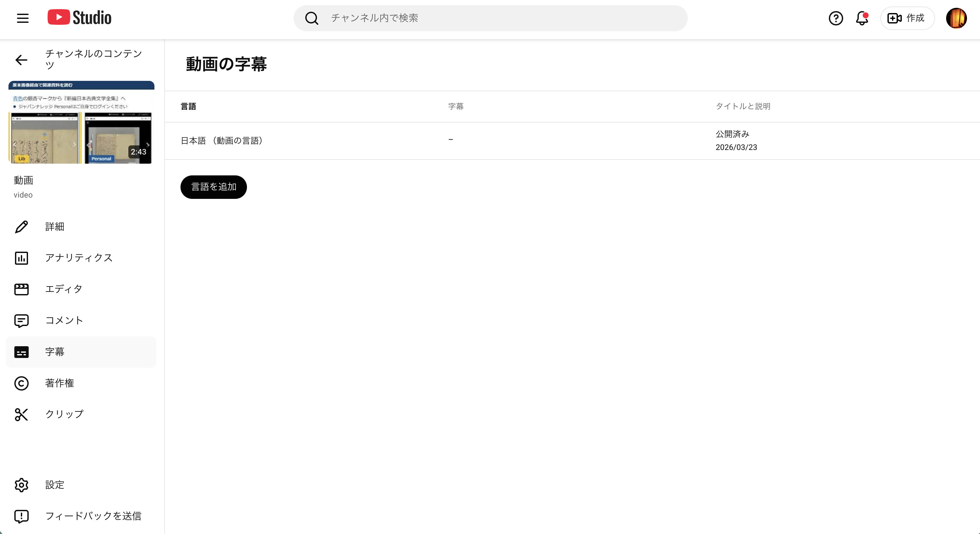The width and height of the screenshot is (980, 534).
Task: Advance thumbnail carousel with right chevron
Action: (x=148, y=144)
